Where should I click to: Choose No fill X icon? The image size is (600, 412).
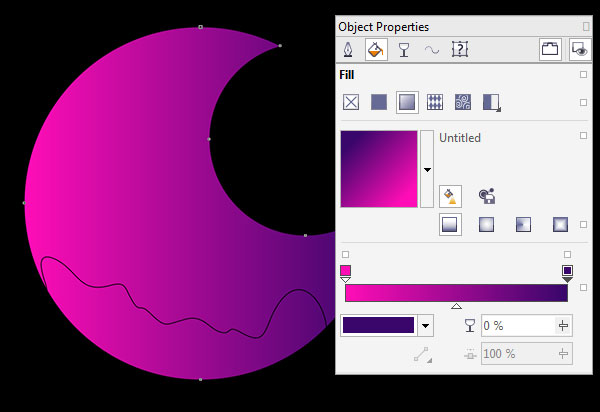(x=351, y=102)
